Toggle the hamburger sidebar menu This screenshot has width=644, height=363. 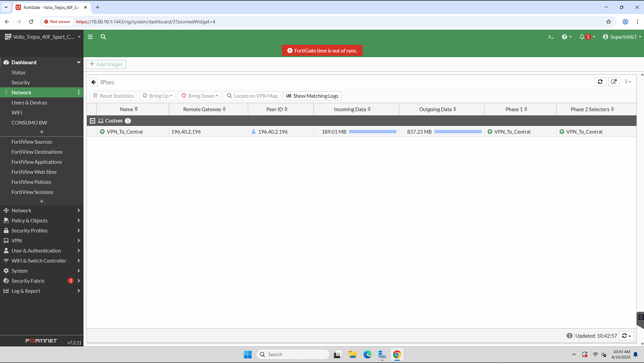point(90,37)
